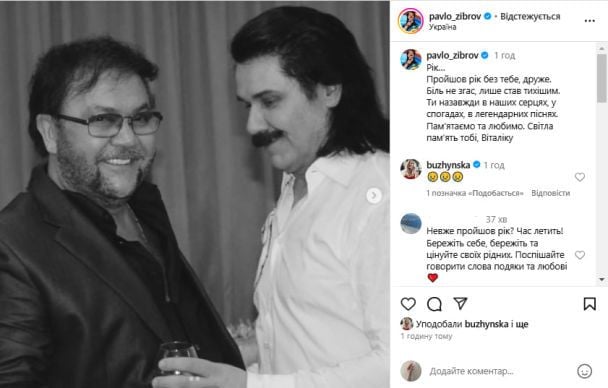View who liked via 'Уподобали buzhynska і ще'

tap(472, 324)
